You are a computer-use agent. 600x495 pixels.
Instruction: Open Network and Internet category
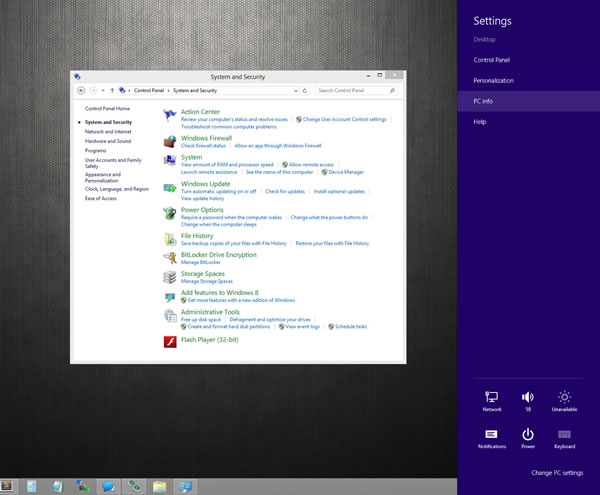pos(108,132)
